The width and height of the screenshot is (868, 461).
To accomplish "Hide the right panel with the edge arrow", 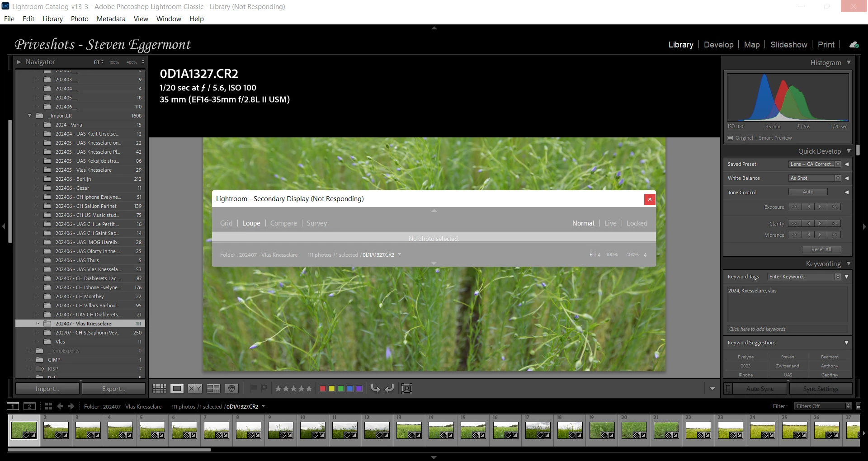I will click(x=864, y=226).
